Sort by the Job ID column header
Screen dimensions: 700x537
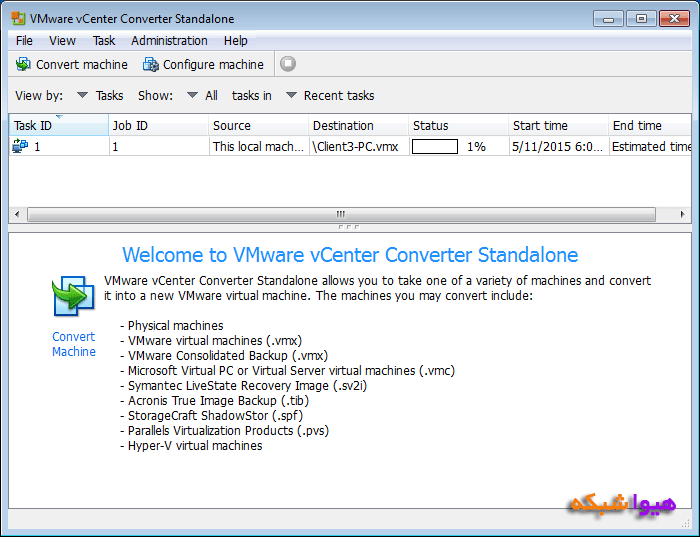158,125
